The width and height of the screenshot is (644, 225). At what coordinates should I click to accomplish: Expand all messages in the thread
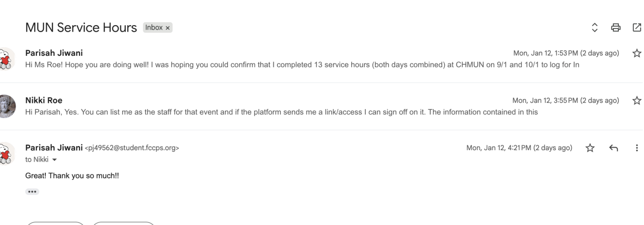coord(595,27)
